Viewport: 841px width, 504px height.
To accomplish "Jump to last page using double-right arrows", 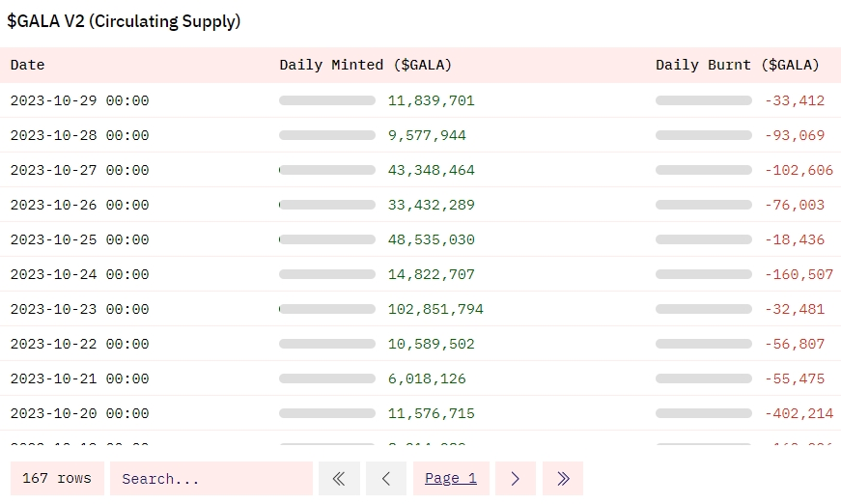I will click(563, 478).
